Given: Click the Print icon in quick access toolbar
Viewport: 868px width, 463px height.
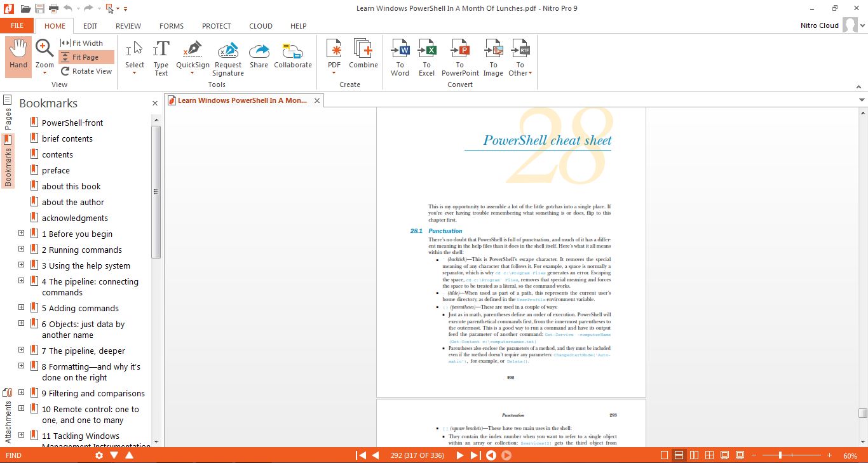Looking at the screenshot, I should (x=53, y=8).
